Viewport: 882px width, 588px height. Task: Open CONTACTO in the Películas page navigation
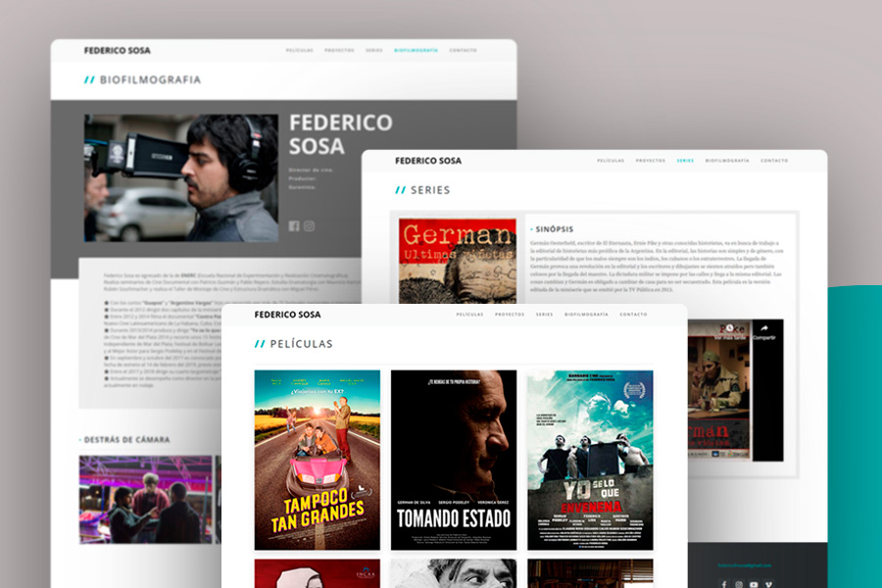coord(633,315)
